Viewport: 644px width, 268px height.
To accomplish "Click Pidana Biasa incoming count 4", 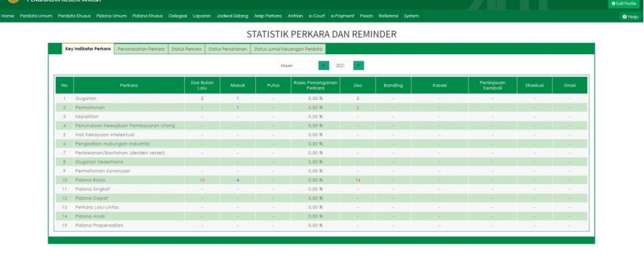I will pyautogui.click(x=238, y=180).
